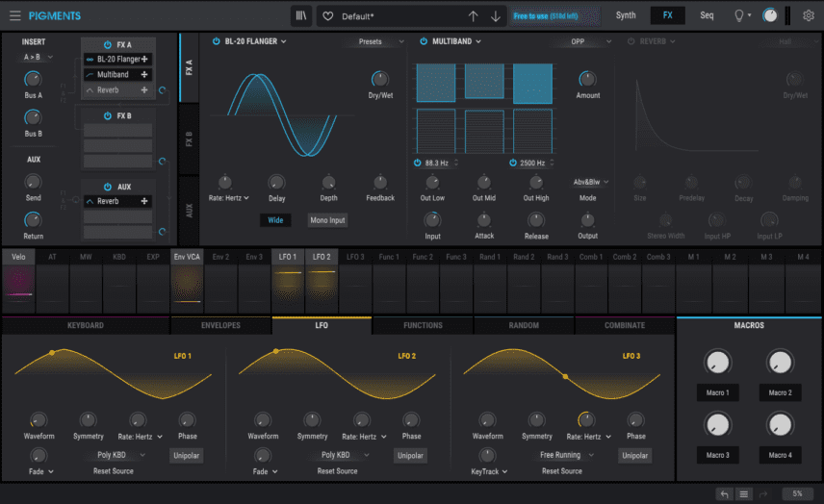The height and width of the screenshot is (504, 824).
Task: Click the Macro 1 knob
Action: click(717, 363)
